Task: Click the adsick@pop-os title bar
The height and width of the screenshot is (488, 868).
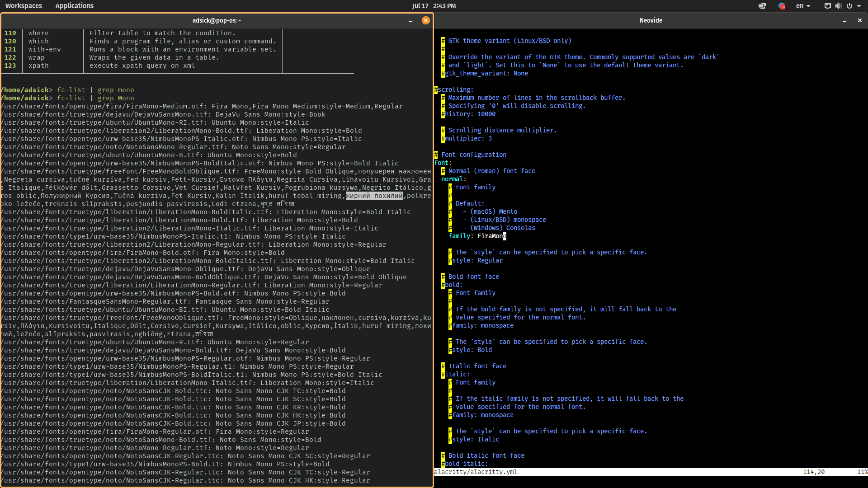Action: (x=217, y=20)
